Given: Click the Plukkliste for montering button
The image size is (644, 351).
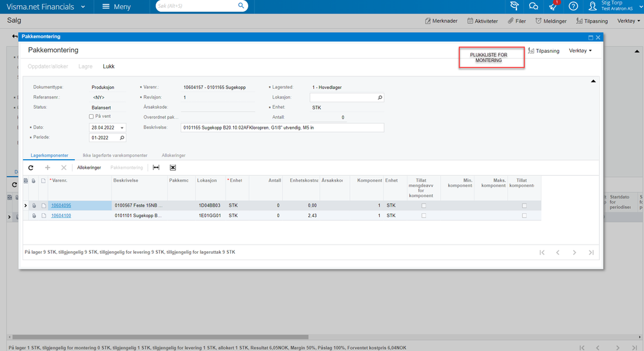Looking at the screenshot, I should [492, 57].
